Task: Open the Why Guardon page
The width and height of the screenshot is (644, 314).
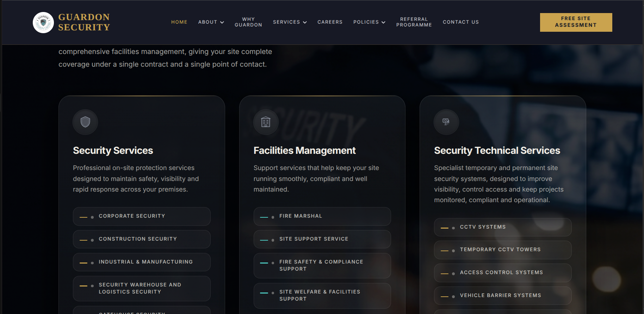Action: click(x=248, y=22)
